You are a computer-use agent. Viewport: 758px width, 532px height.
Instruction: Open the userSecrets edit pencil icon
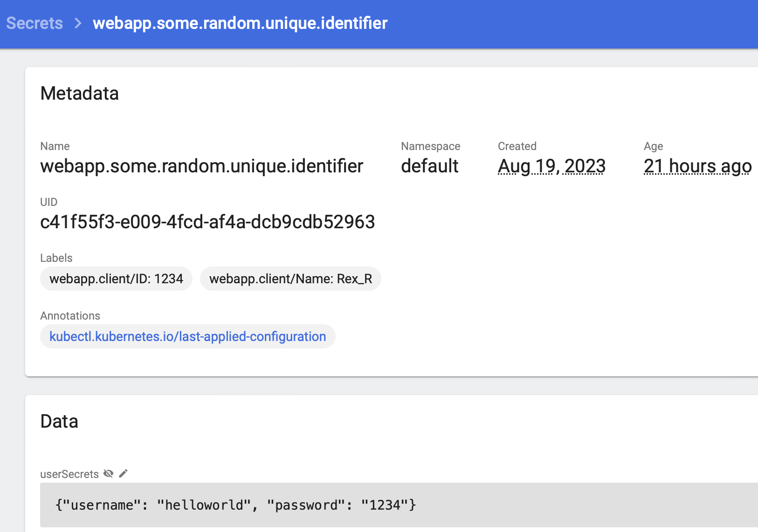click(123, 473)
